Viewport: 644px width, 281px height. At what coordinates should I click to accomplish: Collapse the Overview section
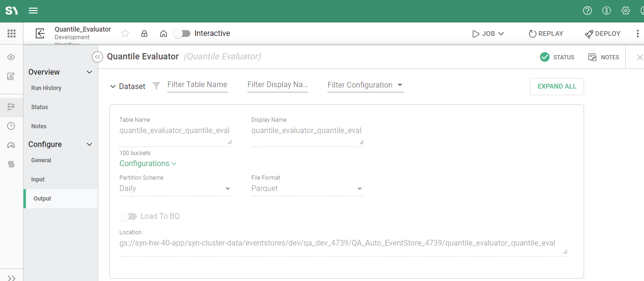pos(89,72)
